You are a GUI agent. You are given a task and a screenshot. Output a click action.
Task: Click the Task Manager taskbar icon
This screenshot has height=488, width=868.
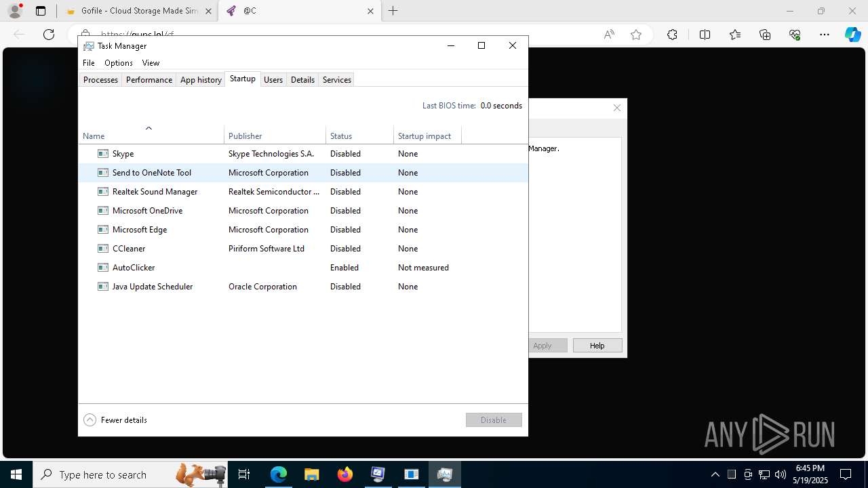[x=445, y=474]
